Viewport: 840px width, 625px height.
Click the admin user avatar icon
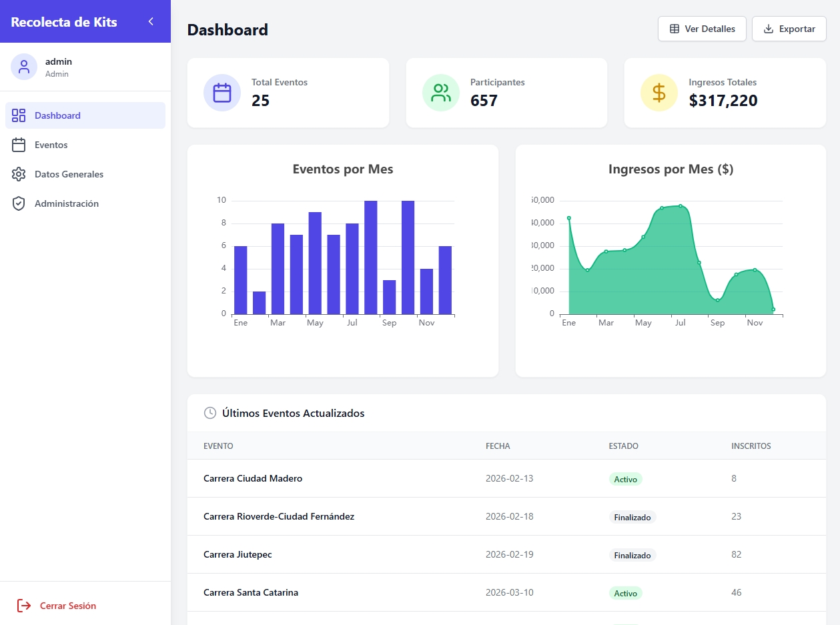pyautogui.click(x=24, y=67)
